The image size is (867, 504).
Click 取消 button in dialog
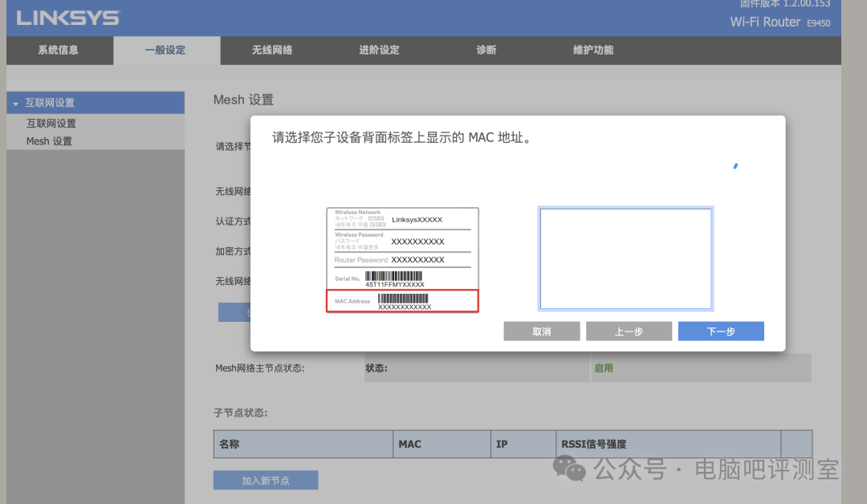[541, 331]
